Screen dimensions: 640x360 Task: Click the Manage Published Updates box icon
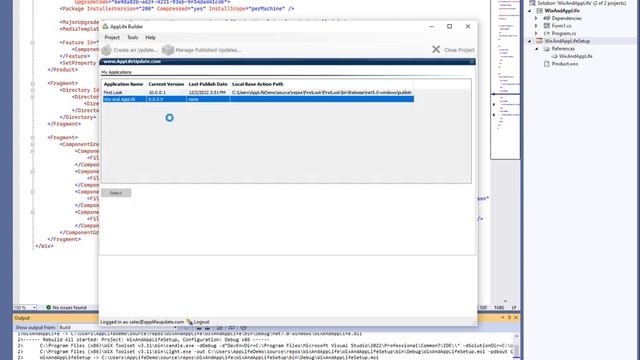pos(167,50)
